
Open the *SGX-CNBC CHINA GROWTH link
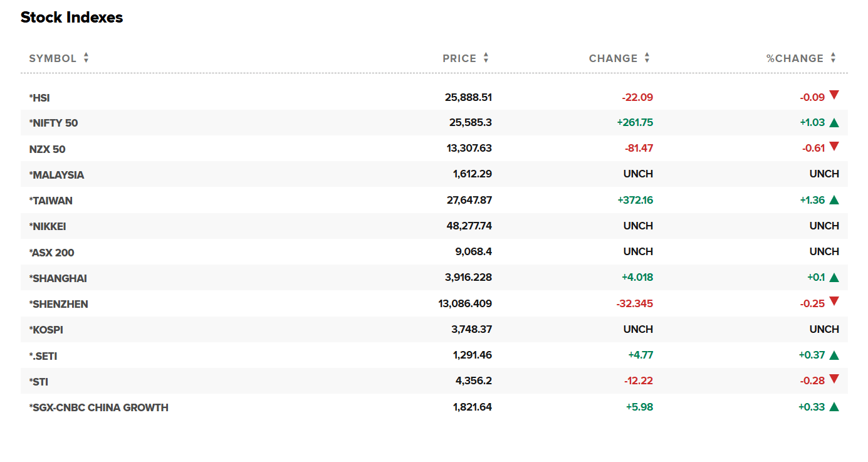pyautogui.click(x=99, y=407)
